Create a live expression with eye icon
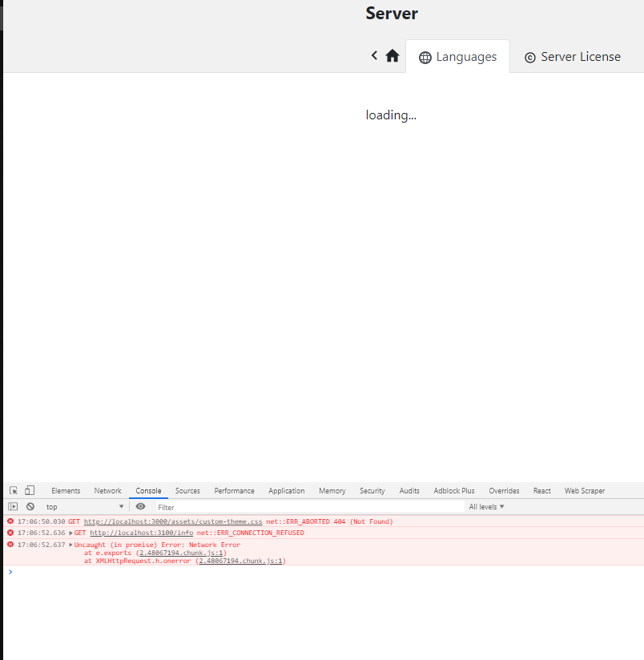Viewport: 644px width, 660px height. [140, 506]
